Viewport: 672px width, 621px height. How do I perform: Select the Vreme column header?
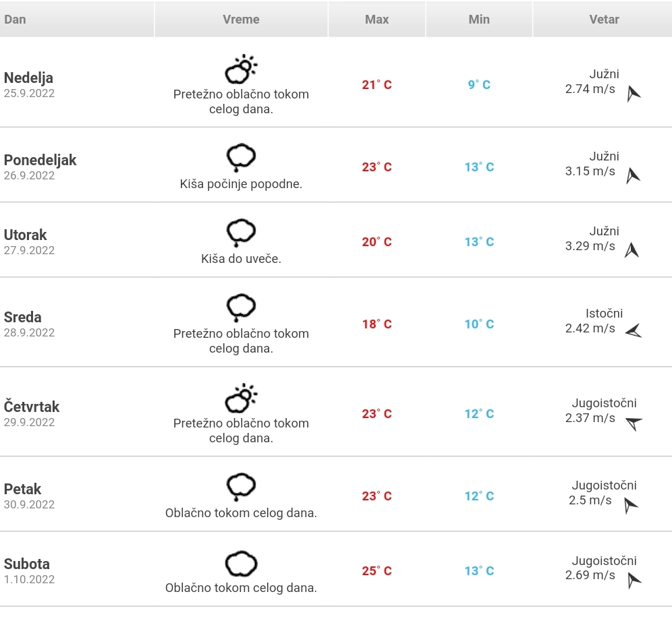tap(241, 20)
